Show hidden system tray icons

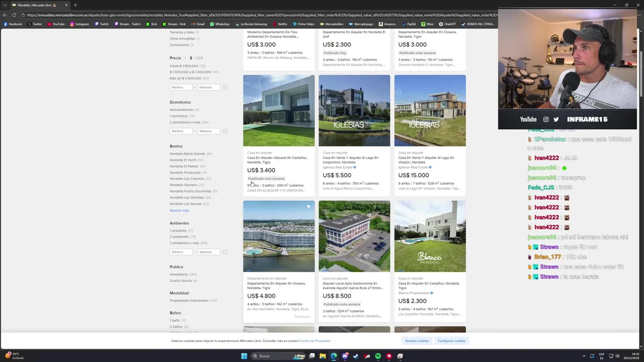point(584,356)
